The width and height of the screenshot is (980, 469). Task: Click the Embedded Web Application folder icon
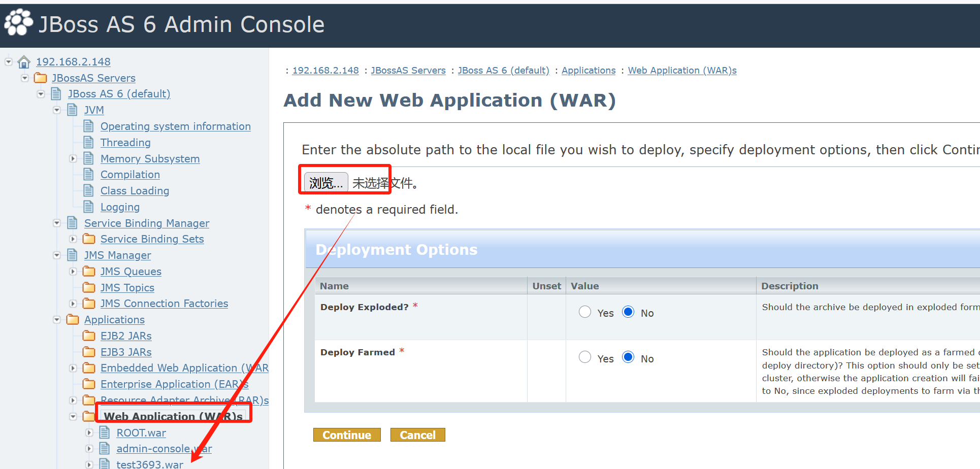coord(89,367)
